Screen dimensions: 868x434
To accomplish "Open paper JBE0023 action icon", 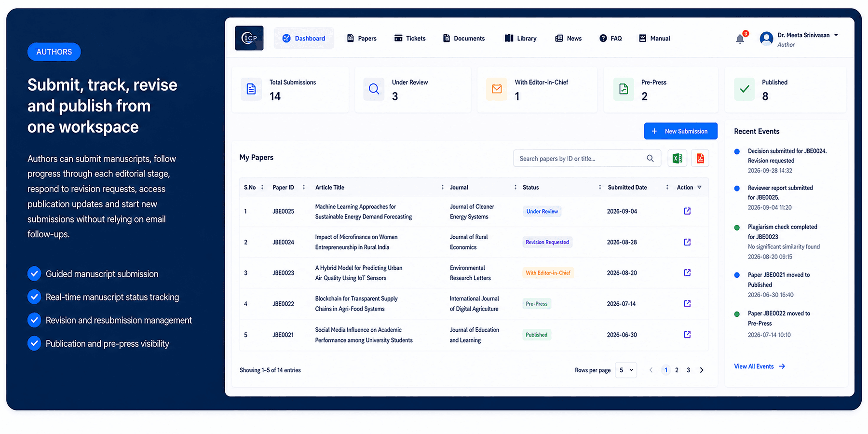I will coord(687,273).
